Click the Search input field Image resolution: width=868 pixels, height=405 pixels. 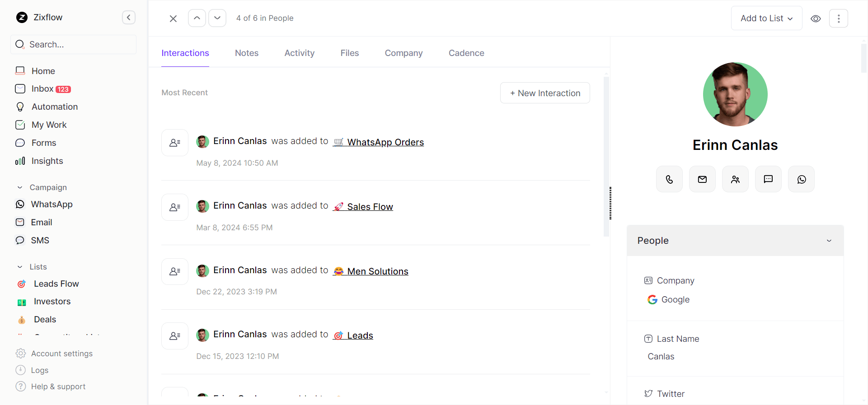click(77, 45)
